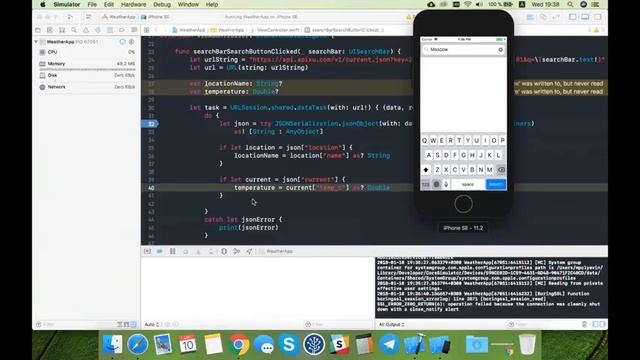Click the pause execution button in debug bar
Screen dimensions: 640x360
click(x=173, y=251)
